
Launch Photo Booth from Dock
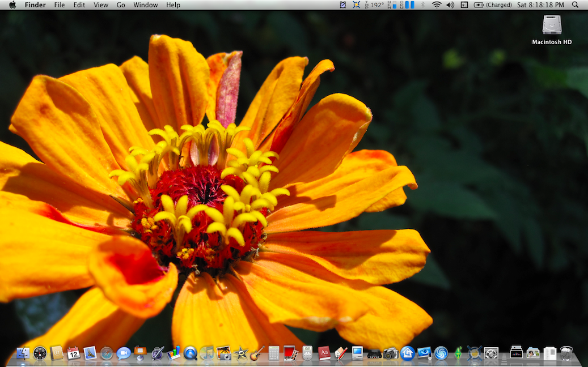point(290,353)
